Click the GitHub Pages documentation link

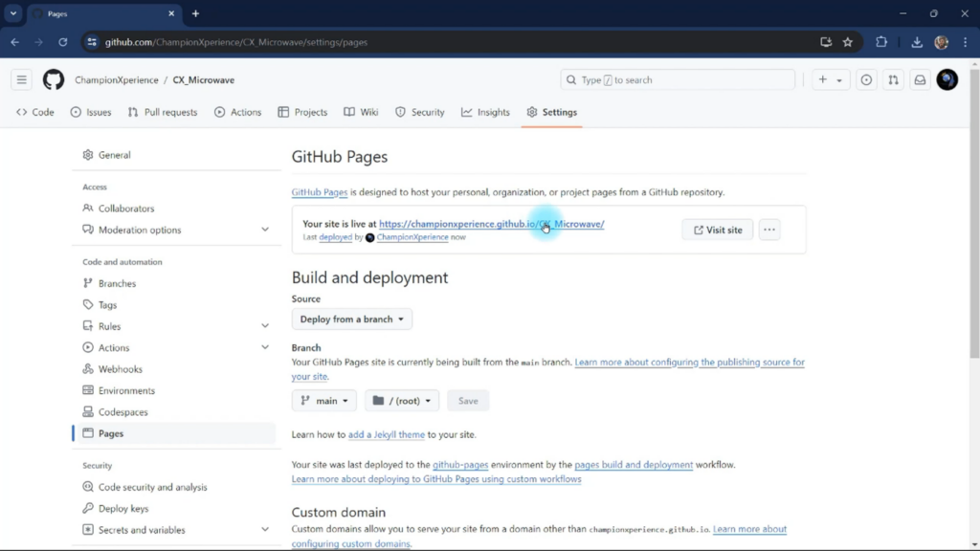[x=320, y=192]
